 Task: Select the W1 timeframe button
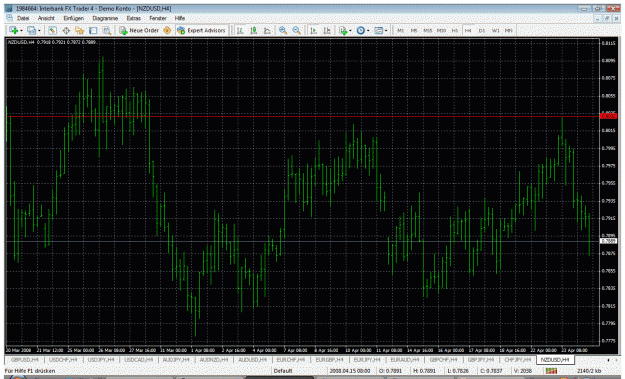(495, 30)
